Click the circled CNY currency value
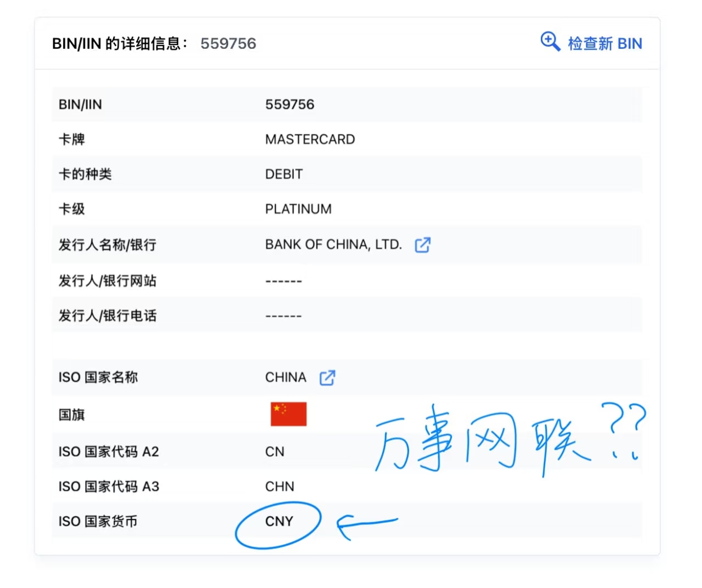This screenshot has height=588, width=702. [279, 521]
